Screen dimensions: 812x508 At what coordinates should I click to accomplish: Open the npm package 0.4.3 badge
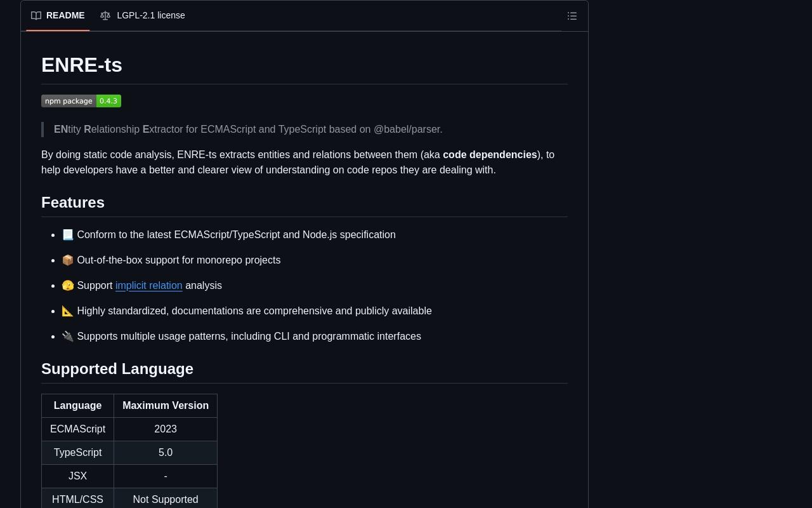pyautogui.click(x=81, y=101)
